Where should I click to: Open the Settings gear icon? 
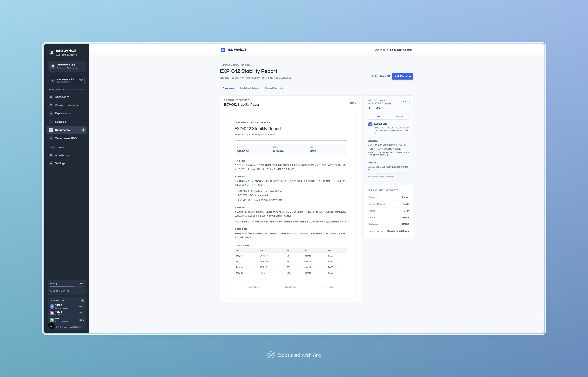(x=51, y=163)
